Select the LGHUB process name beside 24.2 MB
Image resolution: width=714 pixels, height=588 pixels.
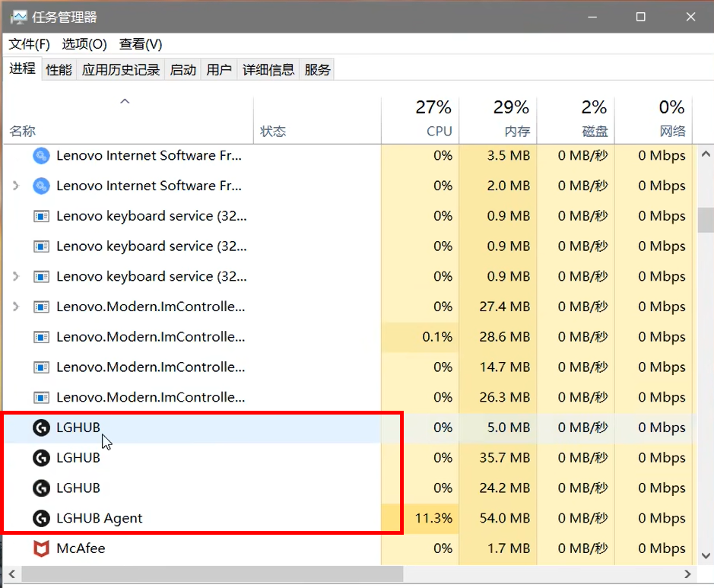coord(78,488)
